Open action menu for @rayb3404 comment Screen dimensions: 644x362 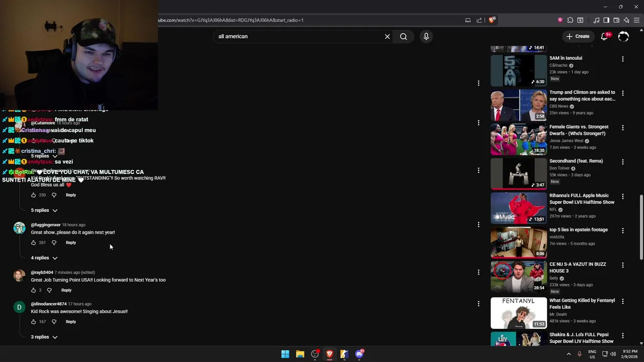[478, 273]
